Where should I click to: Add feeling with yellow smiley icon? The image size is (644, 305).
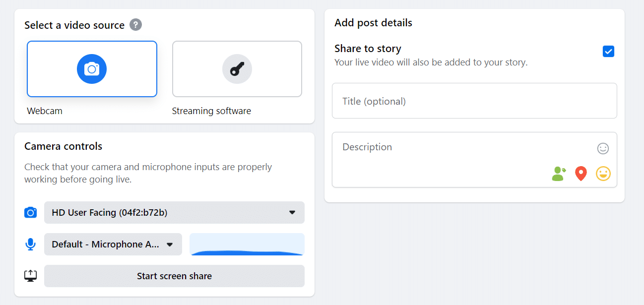(x=603, y=174)
